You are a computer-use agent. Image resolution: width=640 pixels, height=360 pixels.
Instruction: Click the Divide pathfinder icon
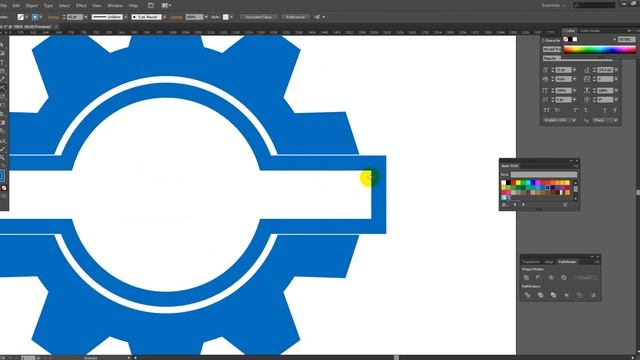[527, 295]
